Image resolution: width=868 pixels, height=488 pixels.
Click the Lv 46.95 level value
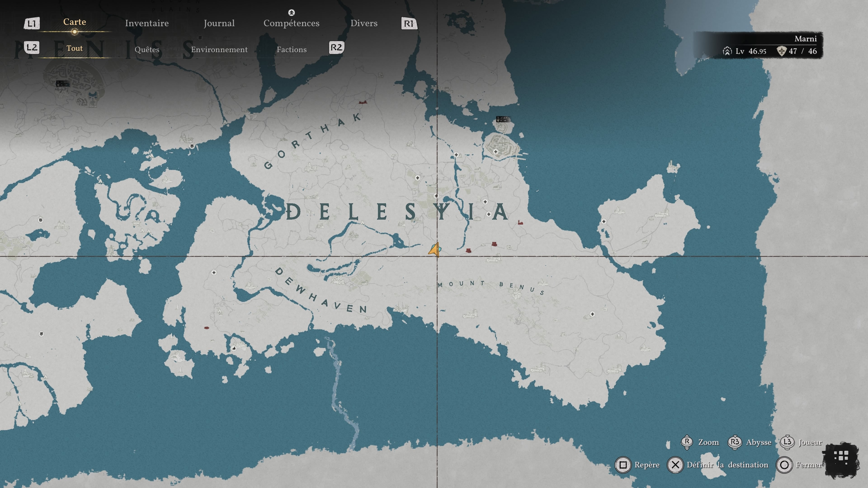751,51
